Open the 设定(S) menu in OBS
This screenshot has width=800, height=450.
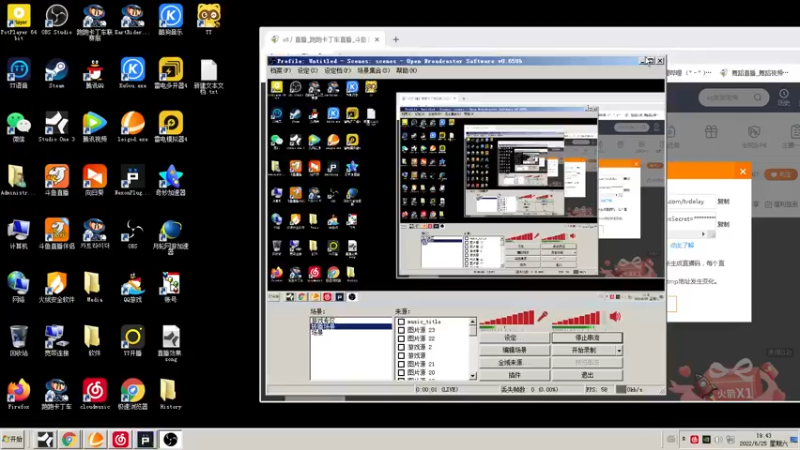307,71
